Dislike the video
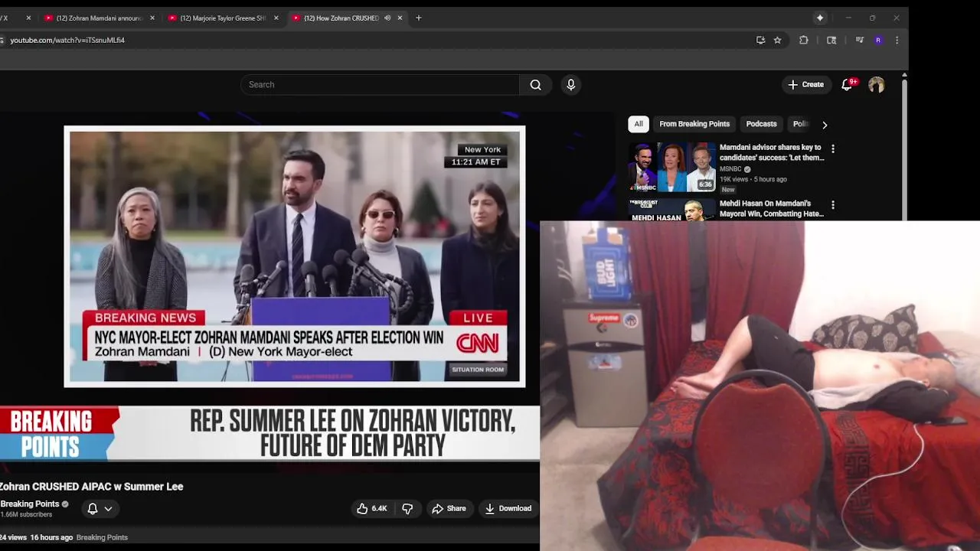980x551 pixels. 407,508
